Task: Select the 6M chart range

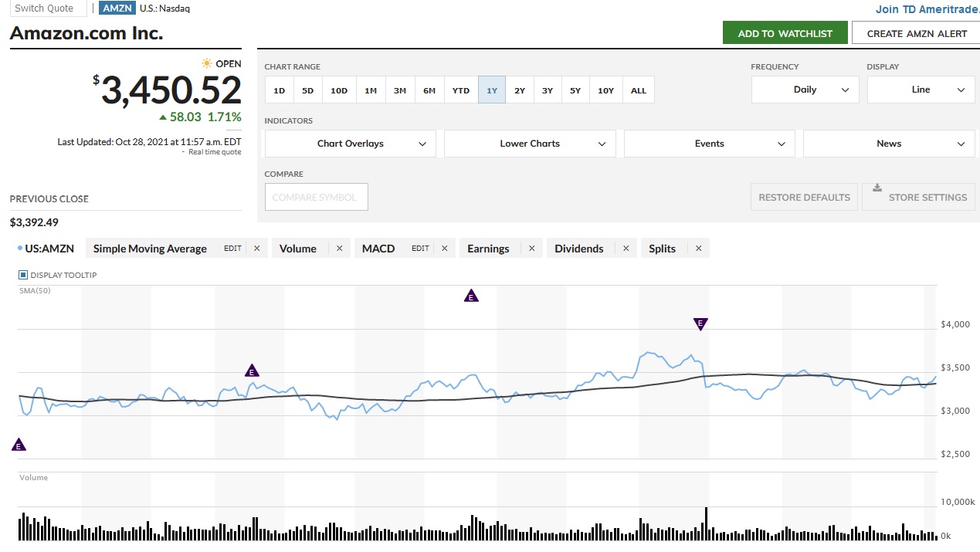Action: pyautogui.click(x=429, y=90)
